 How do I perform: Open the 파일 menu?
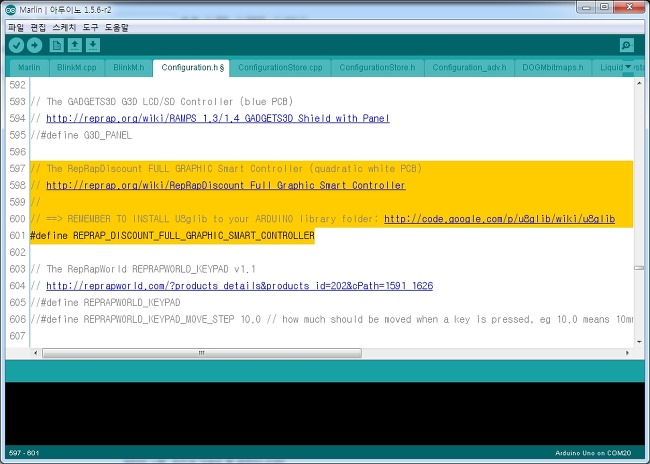point(16,28)
